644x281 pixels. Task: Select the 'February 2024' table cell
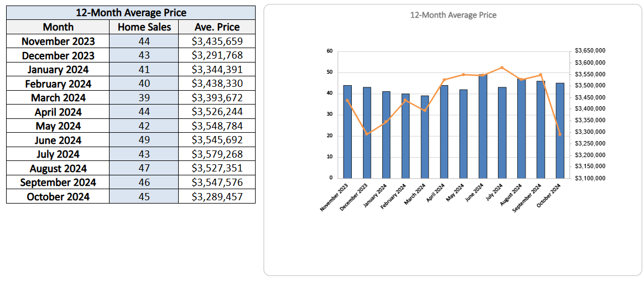[x=58, y=84]
